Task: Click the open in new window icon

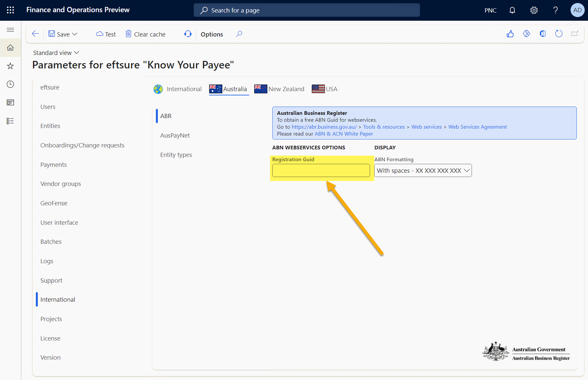Action: pyautogui.click(x=575, y=34)
